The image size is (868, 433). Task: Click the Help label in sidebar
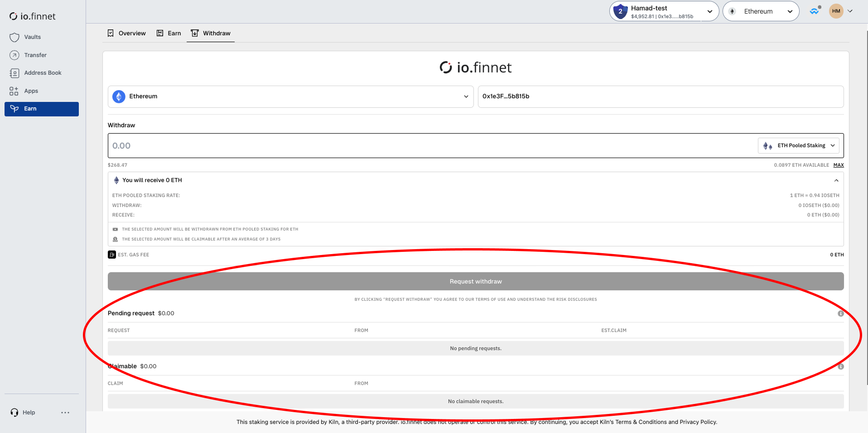[x=29, y=413]
